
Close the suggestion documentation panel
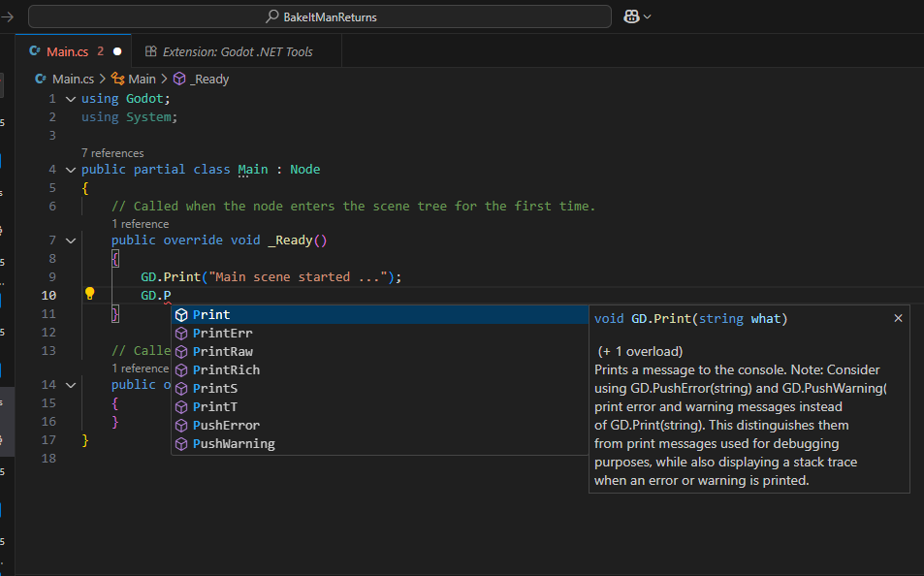tap(898, 318)
